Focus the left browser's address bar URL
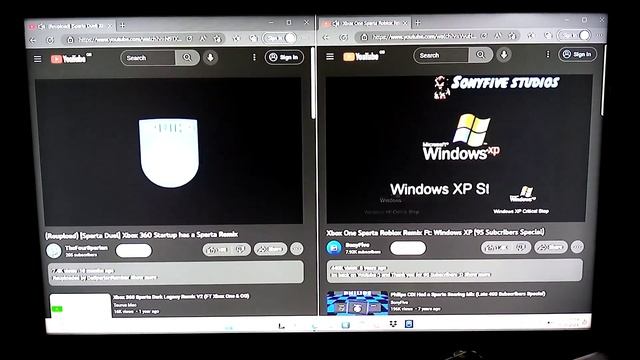This screenshot has width=640, height=360. point(130,39)
